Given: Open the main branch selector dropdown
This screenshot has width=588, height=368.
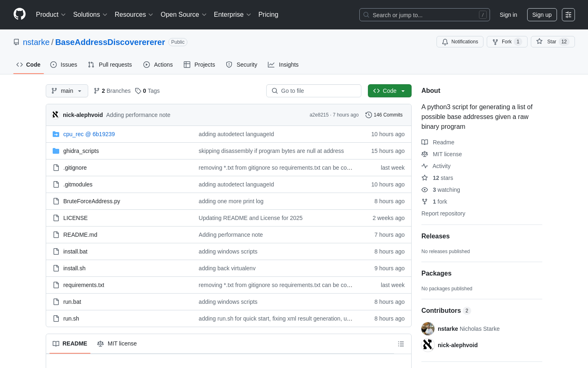Looking at the screenshot, I should pos(67,91).
